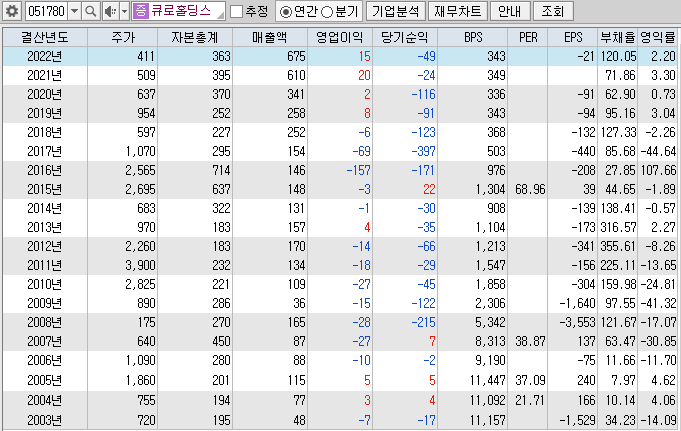Click the 자본총계 value 714
The height and width of the screenshot is (431, 681).
(x=221, y=170)
